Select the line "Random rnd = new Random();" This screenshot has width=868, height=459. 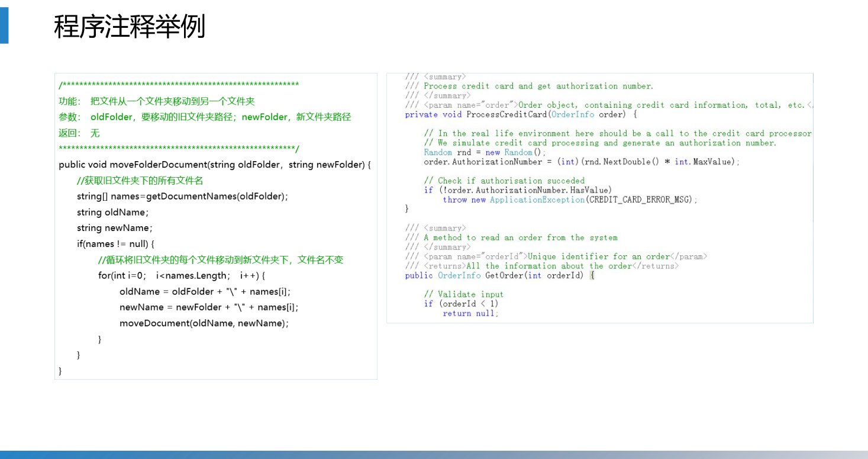tap(485, 152)
